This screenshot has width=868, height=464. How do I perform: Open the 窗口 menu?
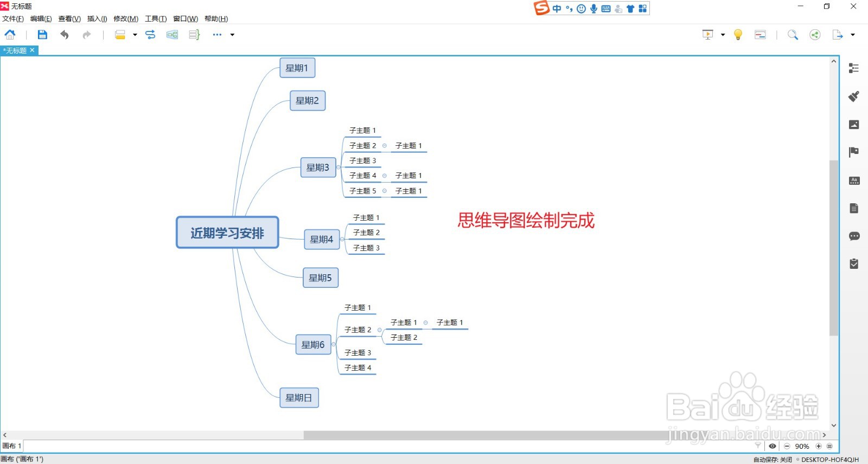186,18
